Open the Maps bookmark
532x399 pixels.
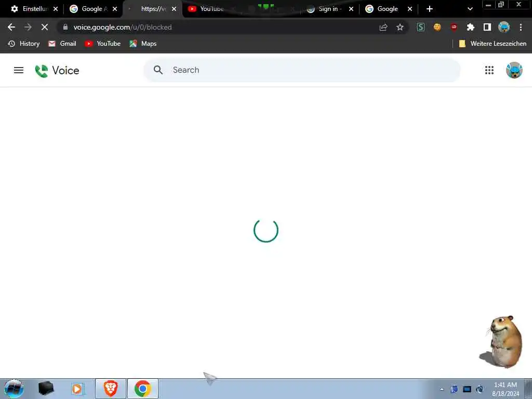point(143,44)
